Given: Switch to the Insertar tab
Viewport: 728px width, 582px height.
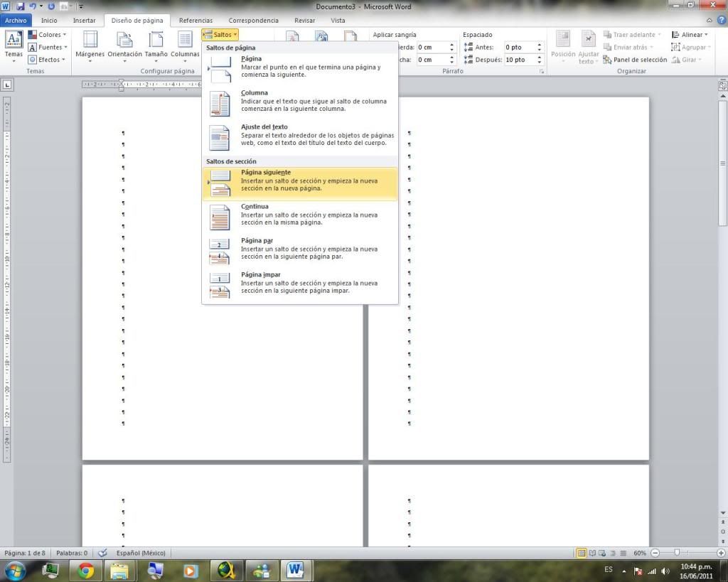Looking at the screenshot, I should click(x=84, y=21).
